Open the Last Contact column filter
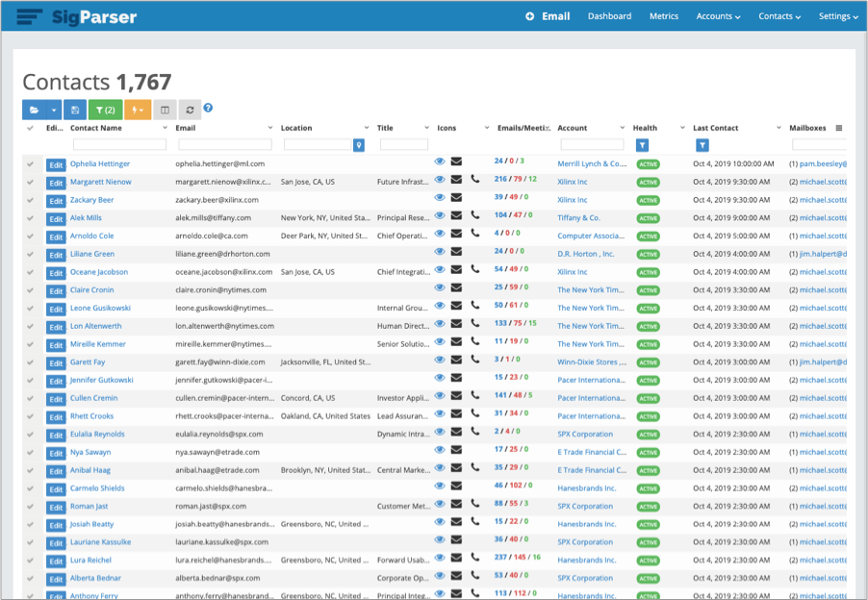Screen dimensions: 868x600 702,145
